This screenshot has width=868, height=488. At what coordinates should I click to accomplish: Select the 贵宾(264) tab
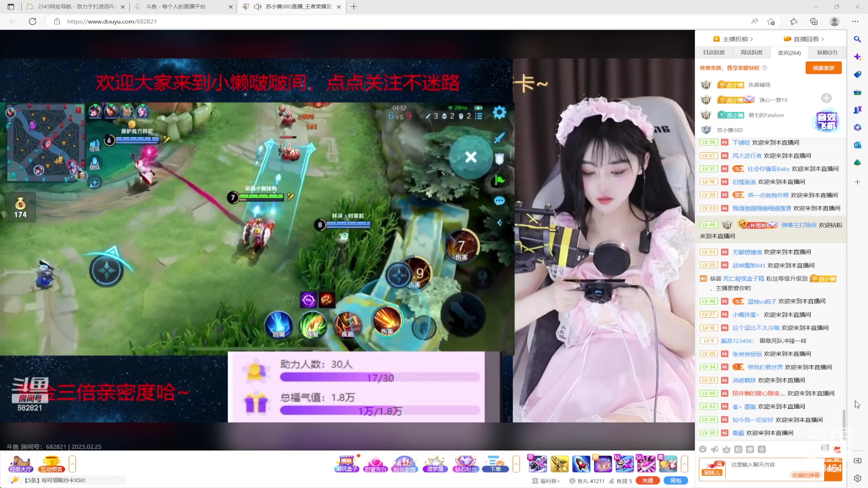[789, 52]
